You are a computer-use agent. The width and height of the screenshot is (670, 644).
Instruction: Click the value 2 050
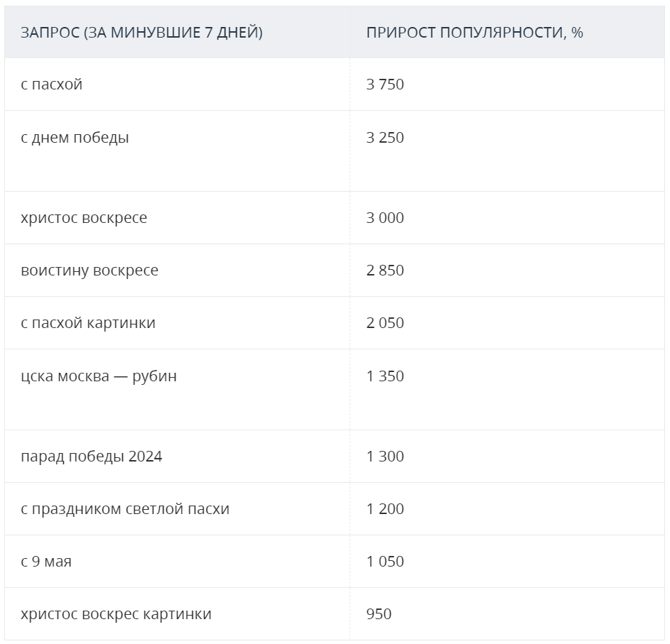click(384, 323)
